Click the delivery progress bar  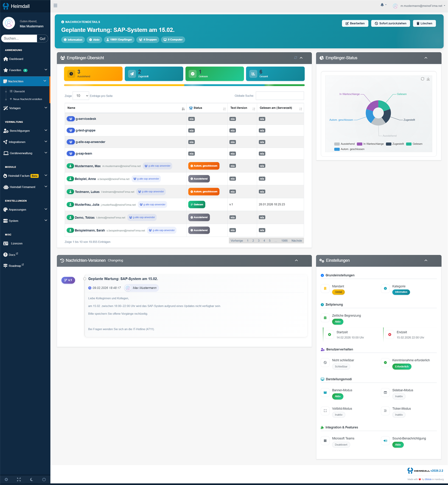pos(184,85)
